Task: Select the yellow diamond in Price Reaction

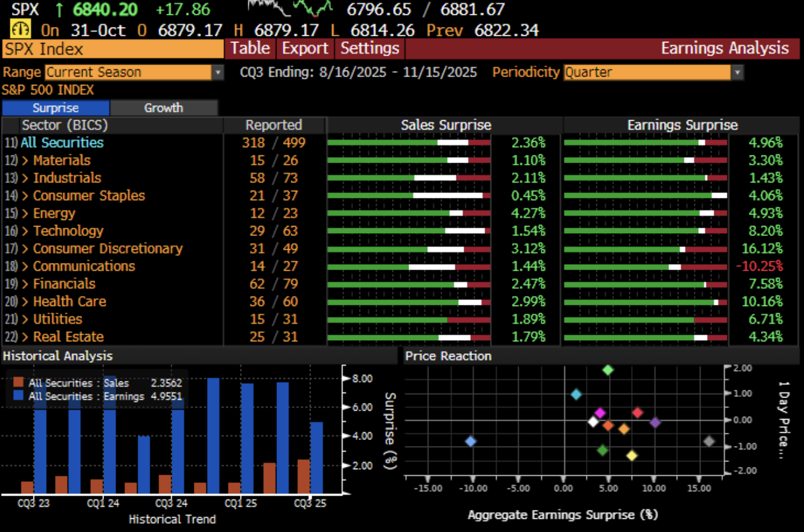Action: coord(632,455)
